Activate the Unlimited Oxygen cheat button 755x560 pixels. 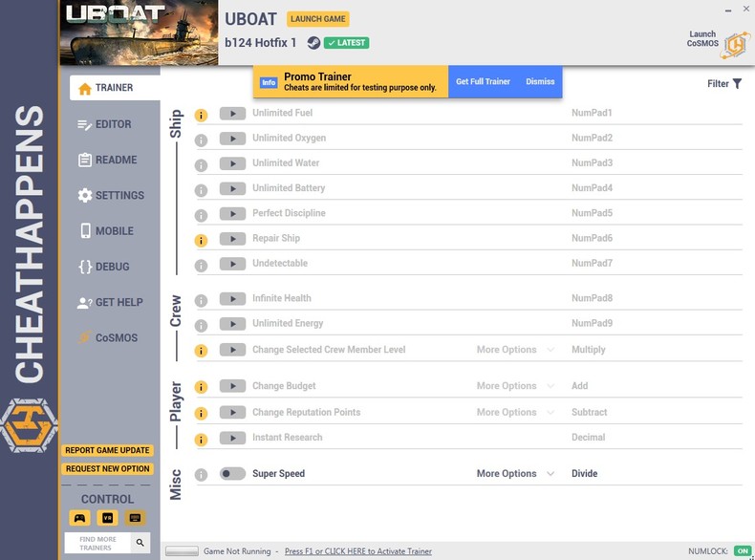point(232,139)
